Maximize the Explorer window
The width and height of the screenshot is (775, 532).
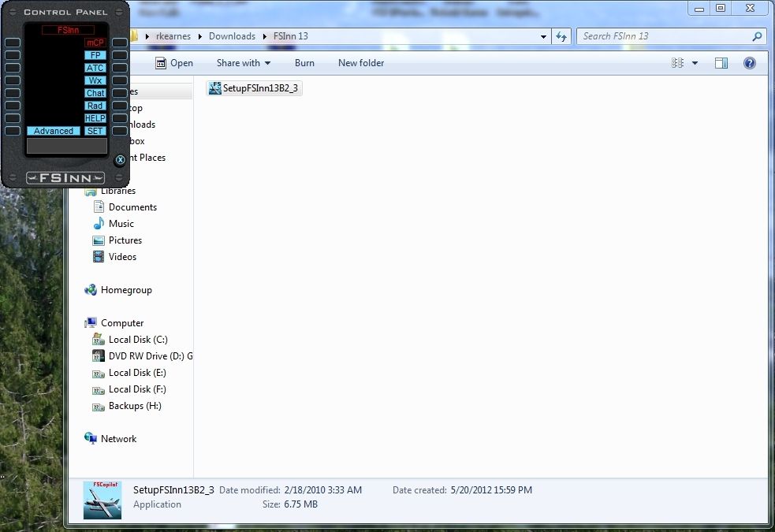coord(721,9)
